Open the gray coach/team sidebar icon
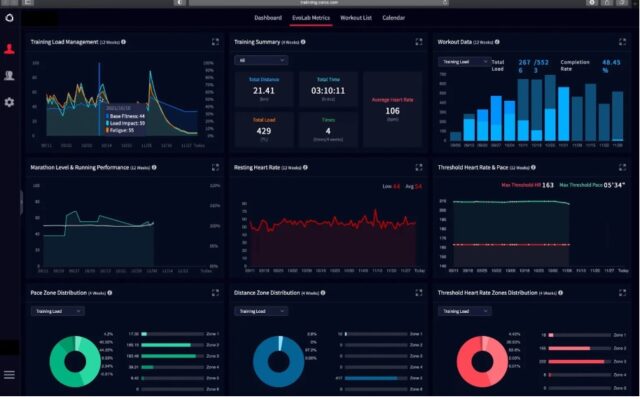 pyautogui.click(x=9, y=75)
